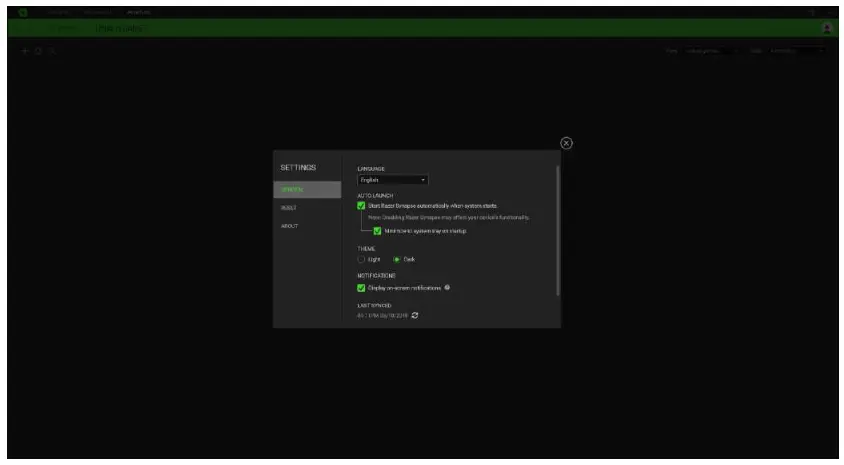Select the General settings tab
Screen dimensions: 844x465
307,189
